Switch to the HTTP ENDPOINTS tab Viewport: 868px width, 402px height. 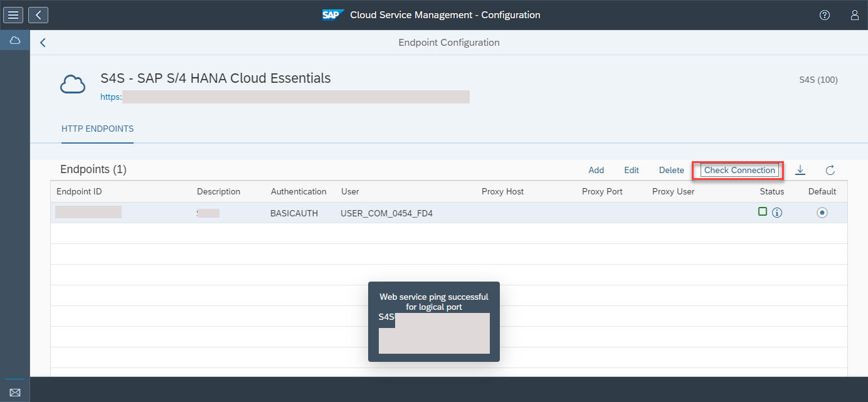tap(97, 129)
